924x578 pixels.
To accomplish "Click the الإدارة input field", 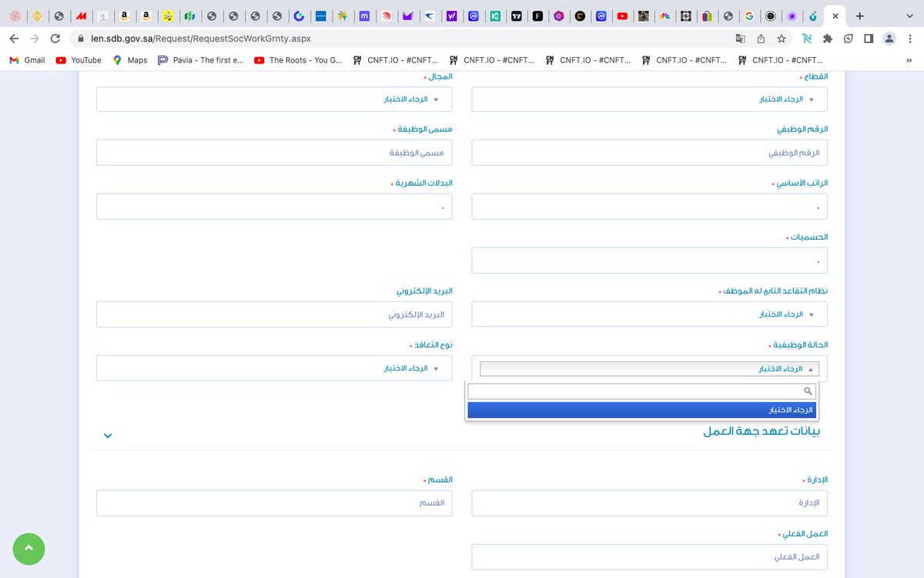I will pos(649,503).
